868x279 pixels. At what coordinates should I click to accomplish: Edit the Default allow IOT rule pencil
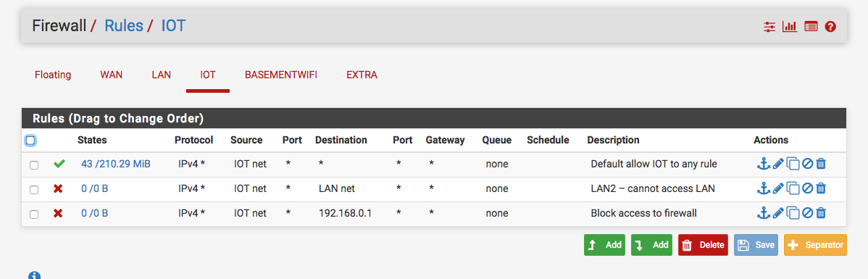click(x=778, y=164)
